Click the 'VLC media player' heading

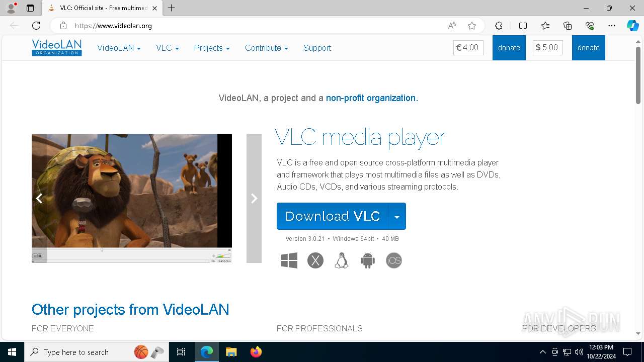[x=360, y=137]
